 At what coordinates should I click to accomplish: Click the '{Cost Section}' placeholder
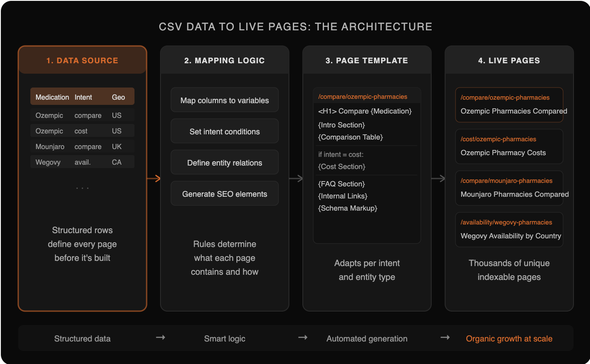tap(341, 166)
